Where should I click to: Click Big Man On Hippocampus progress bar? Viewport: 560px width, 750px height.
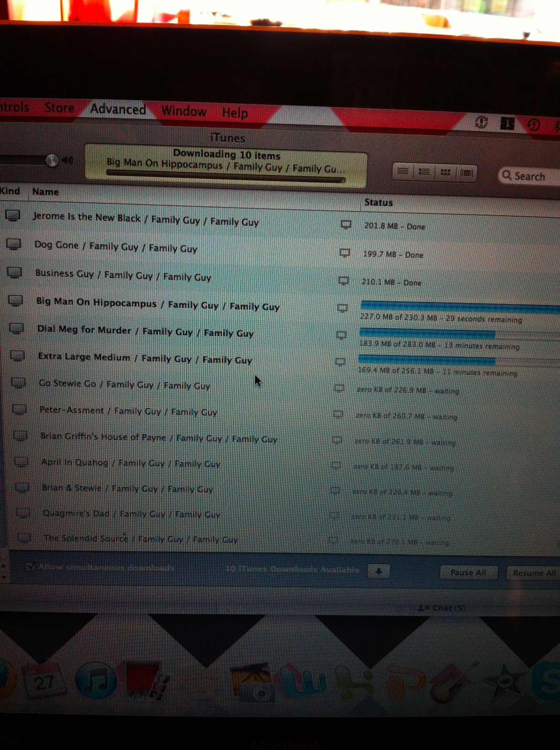460,307
